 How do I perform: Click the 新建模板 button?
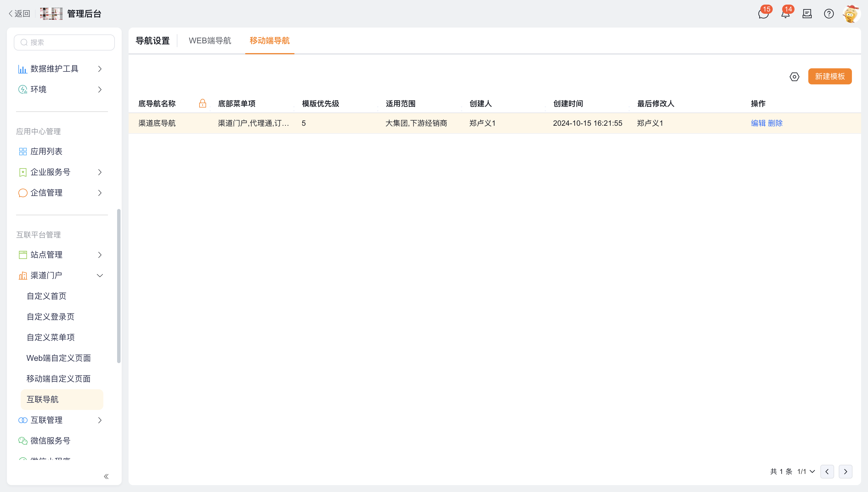click(x=830, y=76)
